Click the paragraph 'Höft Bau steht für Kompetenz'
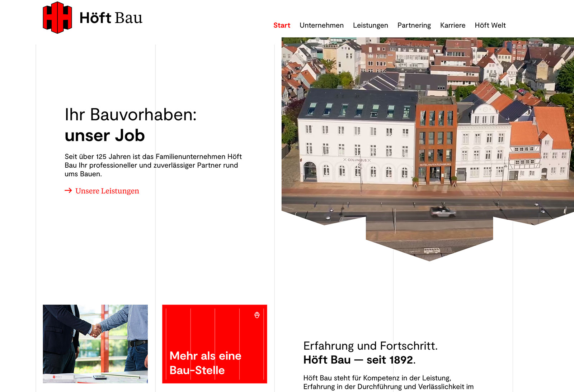Image resolution: width=574 pixels, height=392 pixels. (x=389, y=382)
